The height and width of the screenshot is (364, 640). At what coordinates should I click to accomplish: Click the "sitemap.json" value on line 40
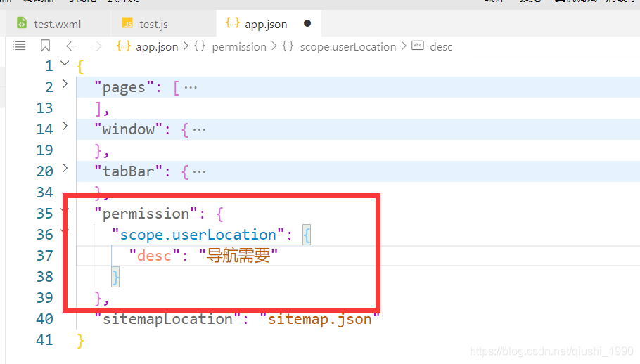(x=320, y=319)
